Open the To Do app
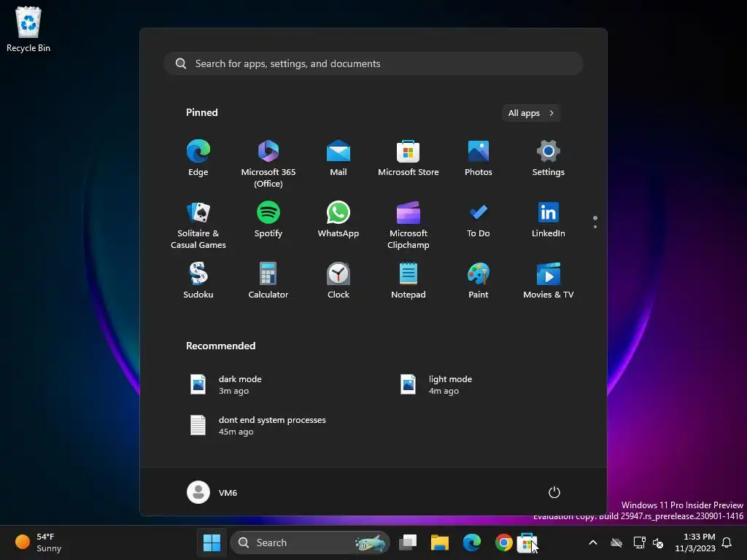The image size is (747, 560). point(479,219)
